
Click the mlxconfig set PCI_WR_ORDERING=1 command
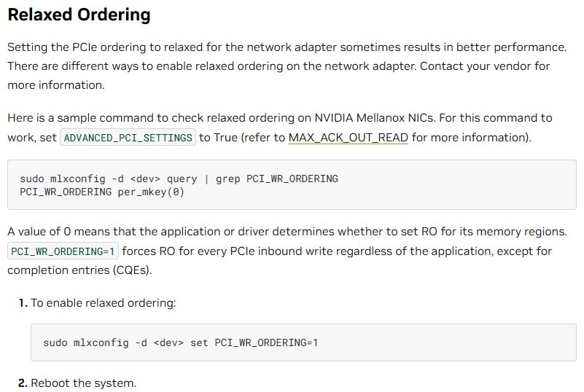(x=180, y=342)
